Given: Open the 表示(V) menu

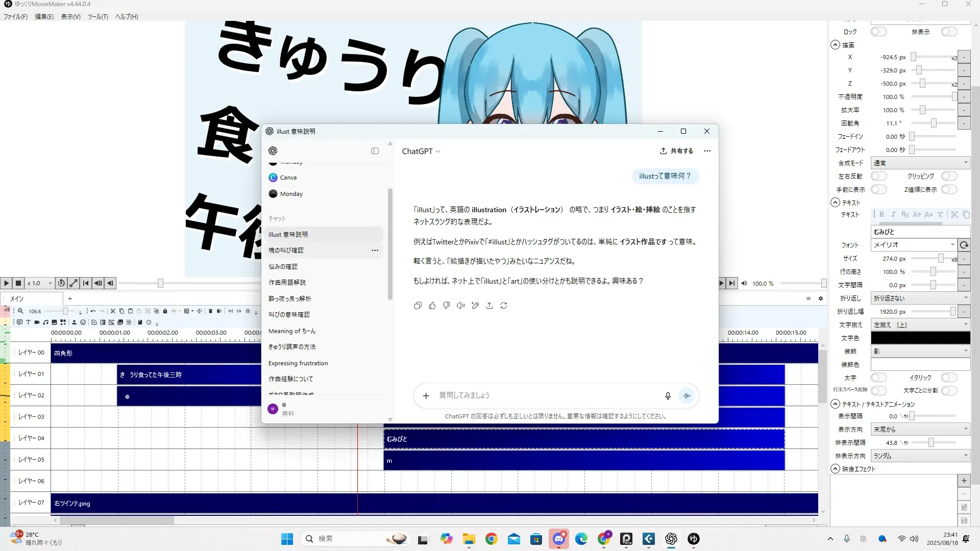Looking at the screenshot, I should [x=70, y=17].
